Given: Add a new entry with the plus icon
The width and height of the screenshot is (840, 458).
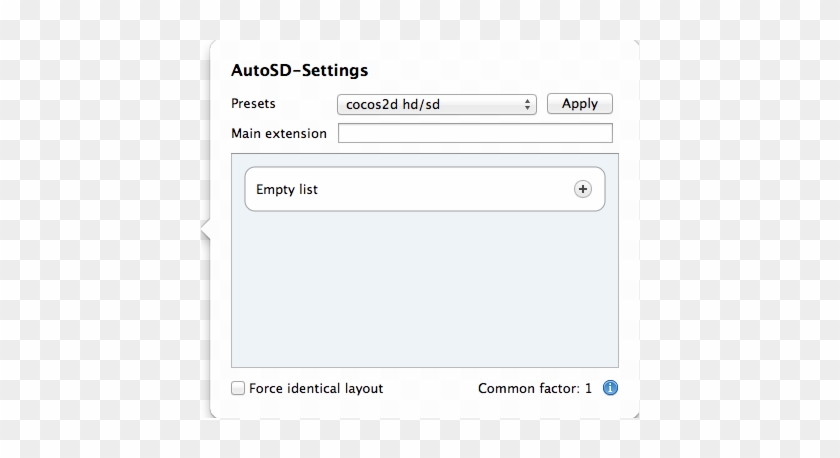Looking at the screenshot, I should [582, 189].
